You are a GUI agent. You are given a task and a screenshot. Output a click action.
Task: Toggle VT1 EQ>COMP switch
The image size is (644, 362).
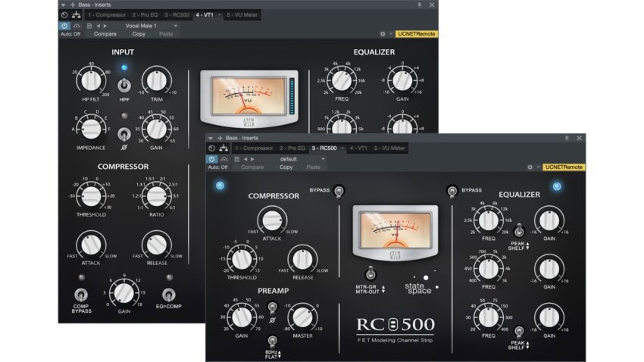pyautogui.click(x=168, y=295)
